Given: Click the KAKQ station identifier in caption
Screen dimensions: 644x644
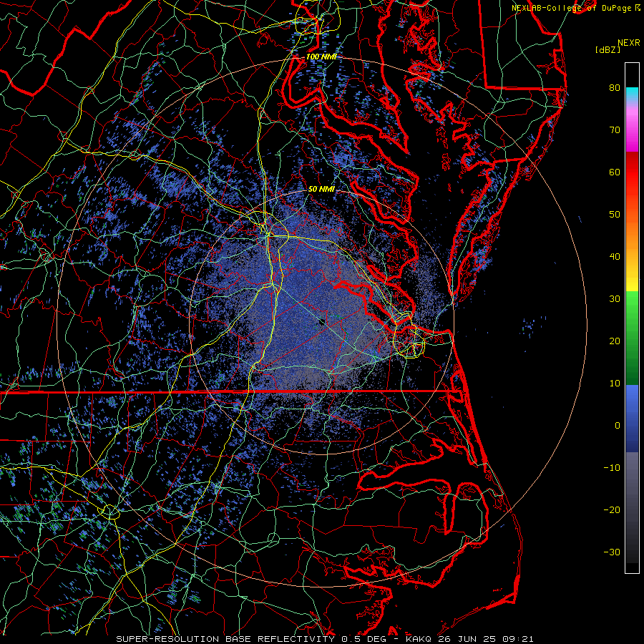Looking at the screenshot, I should point(418,639).
